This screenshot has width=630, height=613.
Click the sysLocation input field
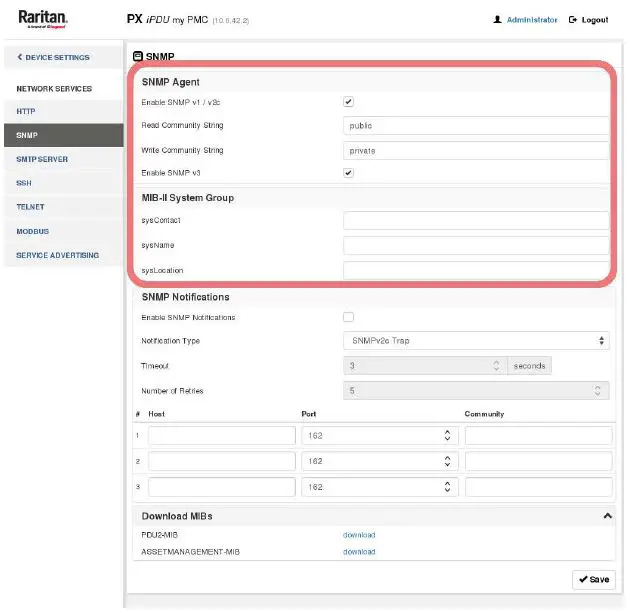[x=476, y=270]
